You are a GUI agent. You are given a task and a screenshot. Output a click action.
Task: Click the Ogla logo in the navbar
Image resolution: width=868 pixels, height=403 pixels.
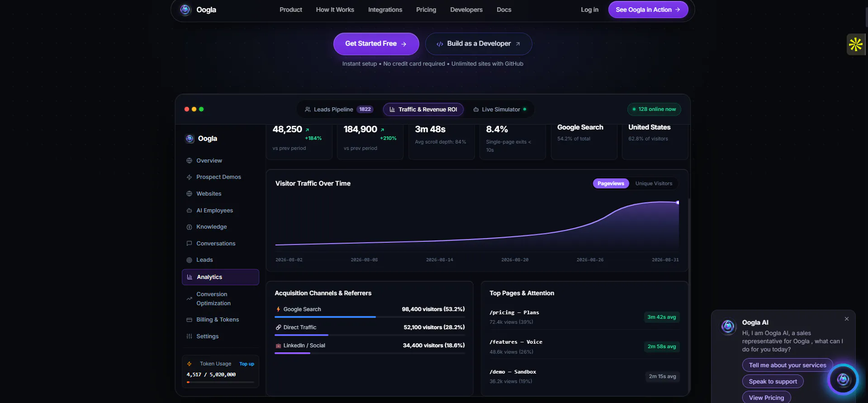point(185,10)
